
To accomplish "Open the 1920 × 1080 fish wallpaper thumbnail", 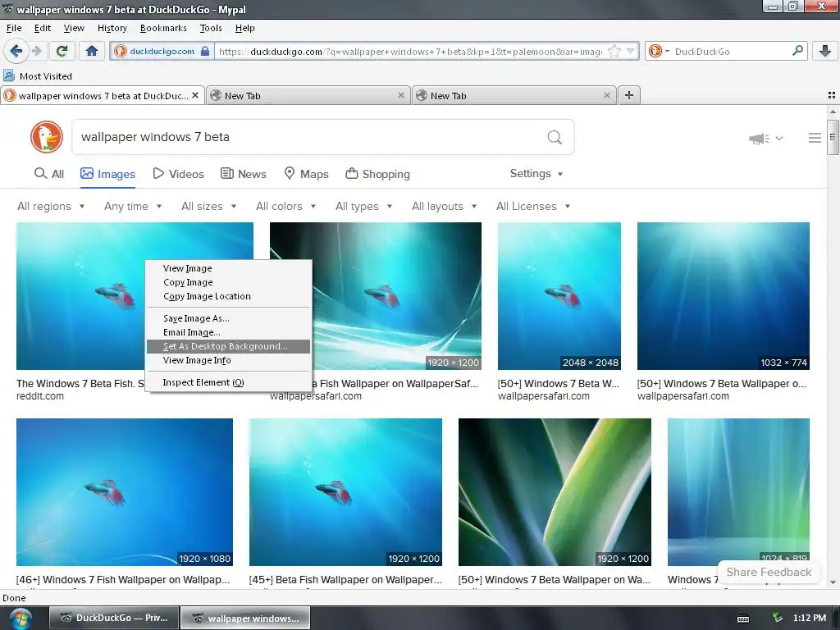I will point(125,492).
